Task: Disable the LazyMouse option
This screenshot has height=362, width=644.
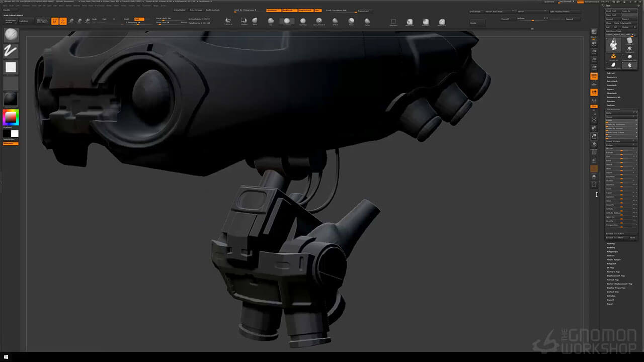Action: [x=274, y=10]
